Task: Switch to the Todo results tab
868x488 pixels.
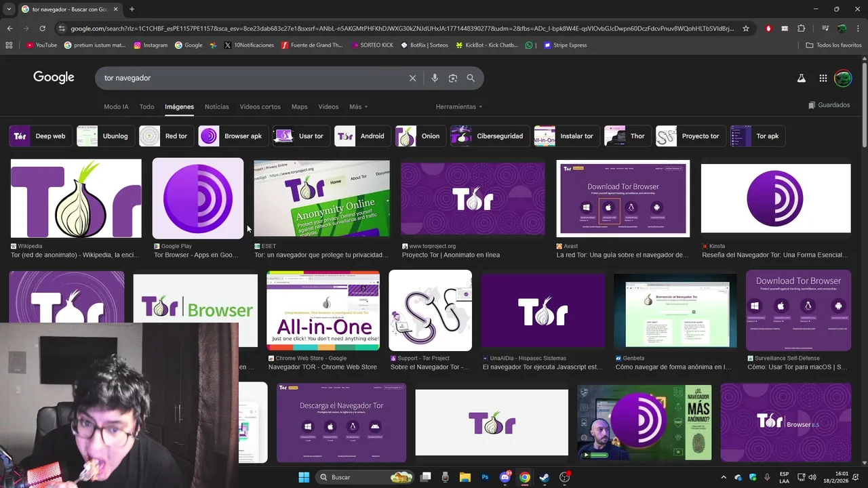Action: point(146,107)
